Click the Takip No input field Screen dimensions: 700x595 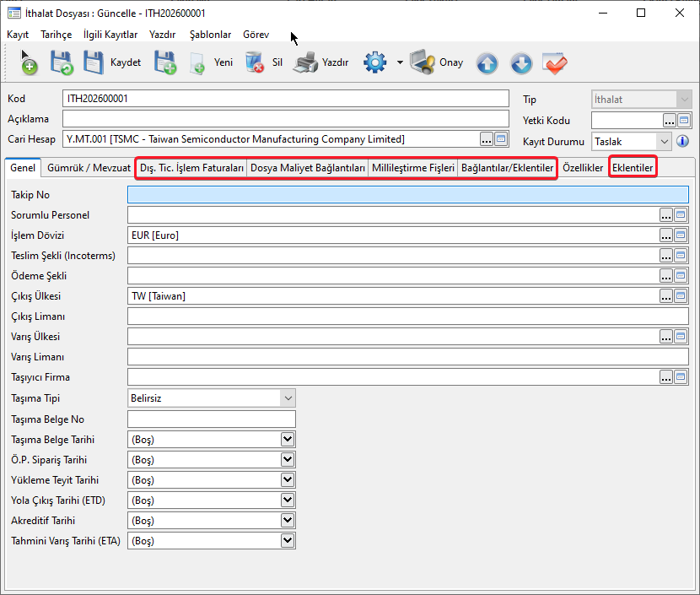point(407,195)
